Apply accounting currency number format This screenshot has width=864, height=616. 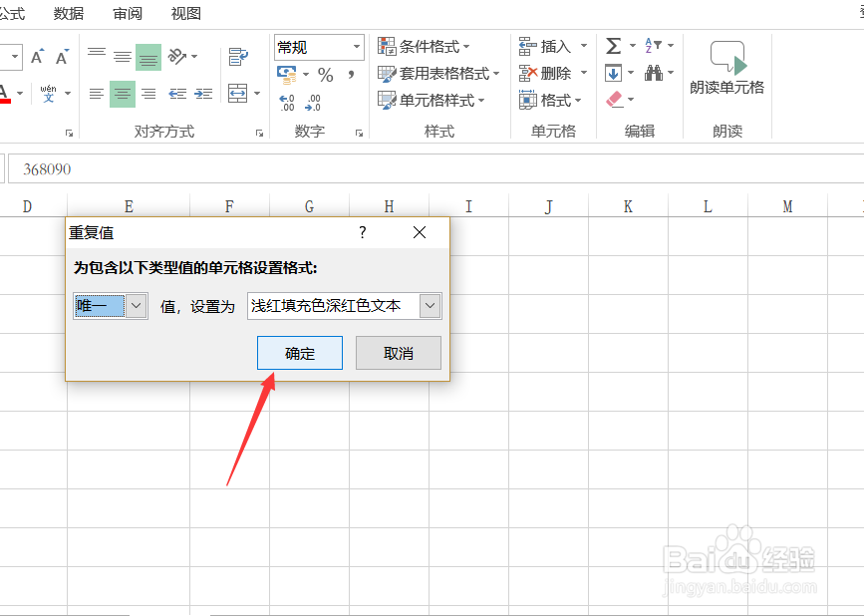click(x=287, y=75)
